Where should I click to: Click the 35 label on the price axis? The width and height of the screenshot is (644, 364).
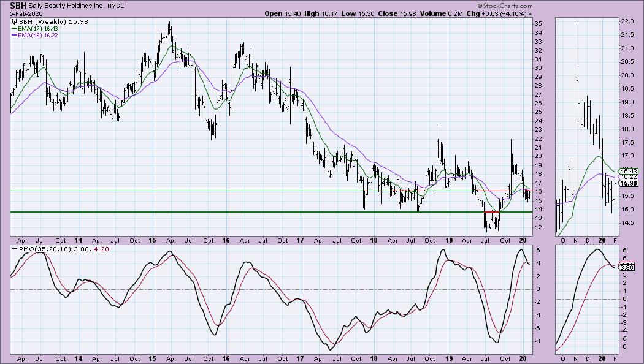tap(538, 24)
